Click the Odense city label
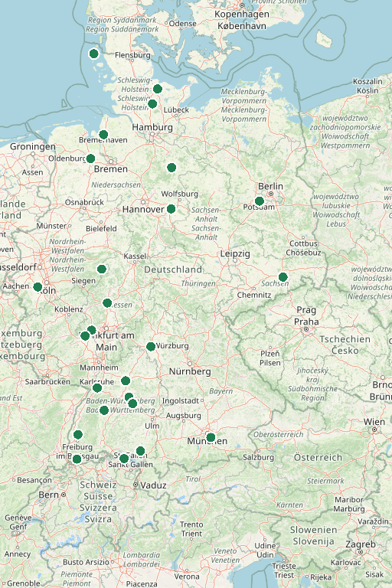Image resolution: width=392 pixels, height=588 pixels. click(x=183, y=23)
